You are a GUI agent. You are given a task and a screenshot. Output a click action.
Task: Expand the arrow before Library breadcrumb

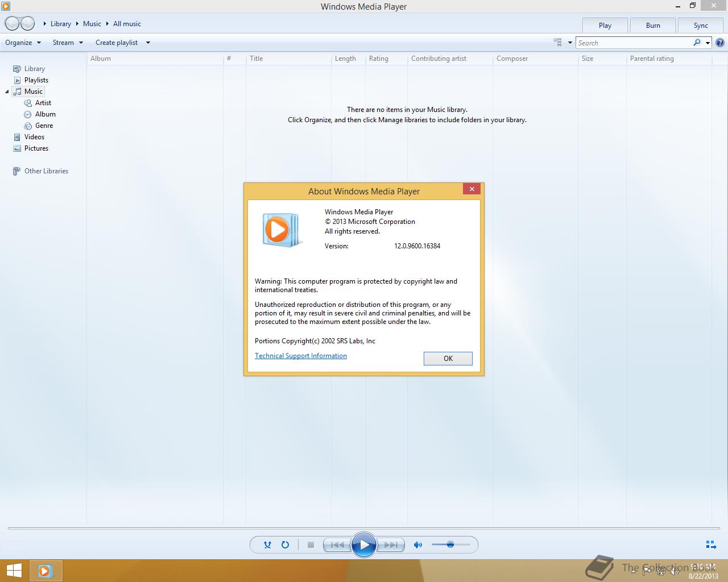click(x=45, y=24)
